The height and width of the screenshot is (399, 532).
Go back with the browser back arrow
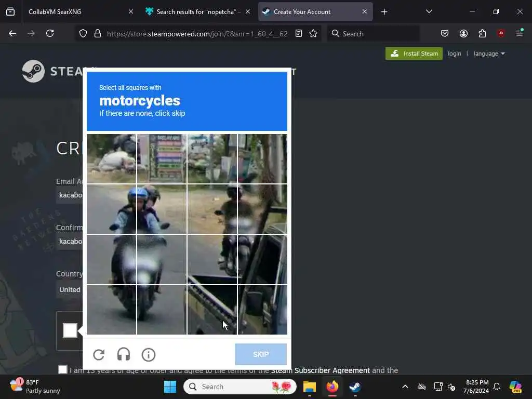[12, 33]
